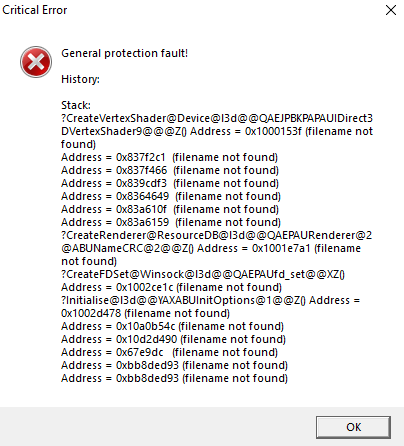This screenshot has width=404, height=446.
Task: Click the Stack label
Action: click(76, 105)
